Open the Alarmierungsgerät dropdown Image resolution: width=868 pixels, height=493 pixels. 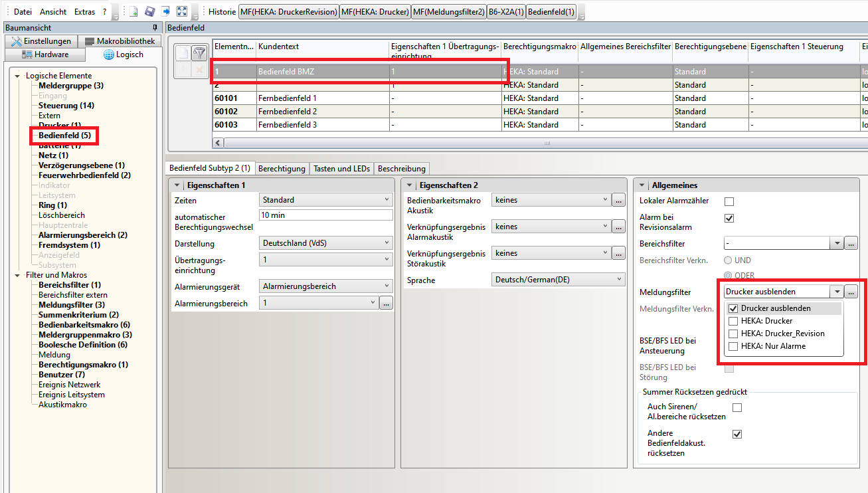pos(326,287)
